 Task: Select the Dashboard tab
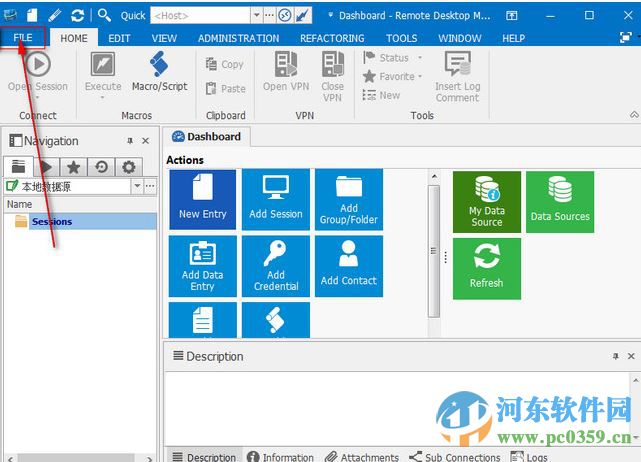pyautogui.click(x=206, y=137)
